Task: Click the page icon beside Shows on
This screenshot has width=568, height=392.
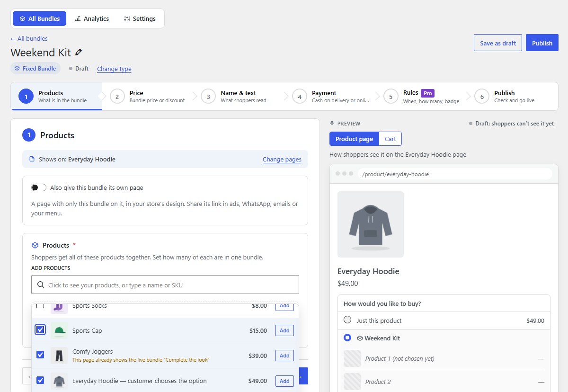Action: 32,159
